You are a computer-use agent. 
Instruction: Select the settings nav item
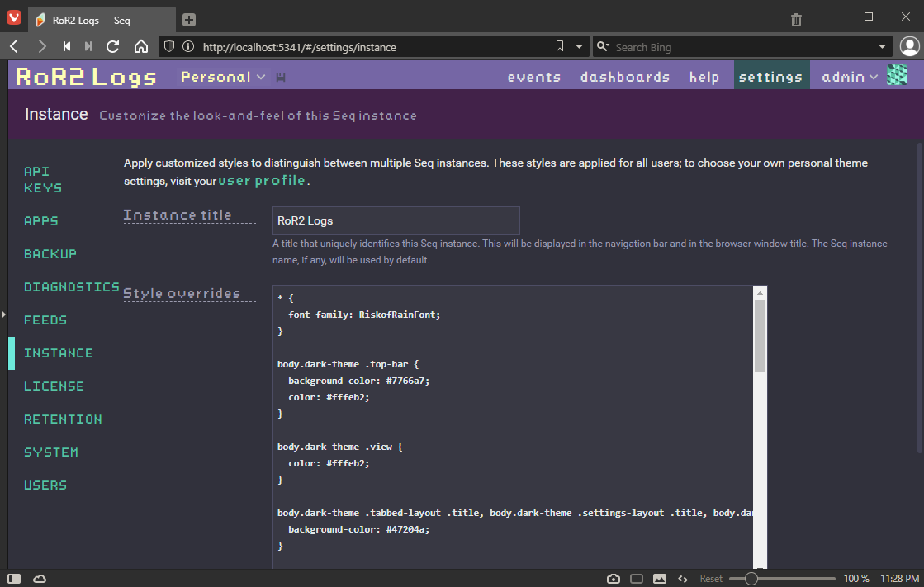pos(771,75)
